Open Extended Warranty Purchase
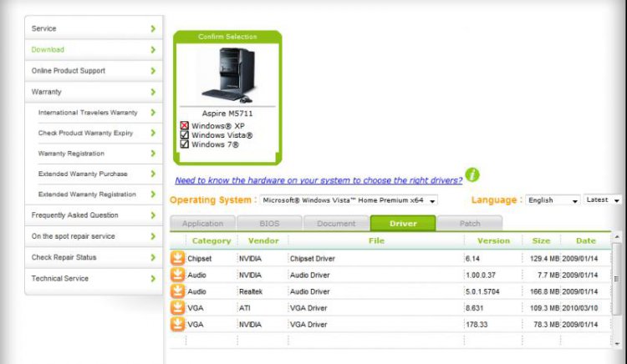Viewport: 627px width, 364px height. pos(100,174)
